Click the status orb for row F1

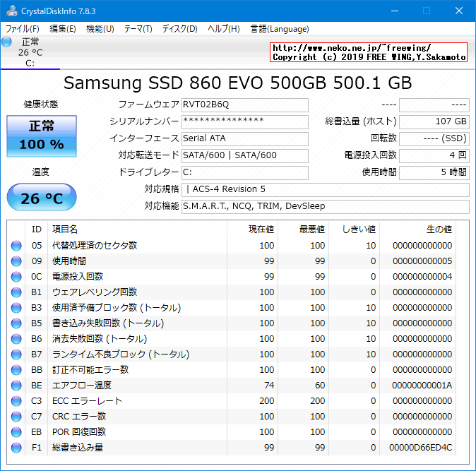(x=16, y=448)
